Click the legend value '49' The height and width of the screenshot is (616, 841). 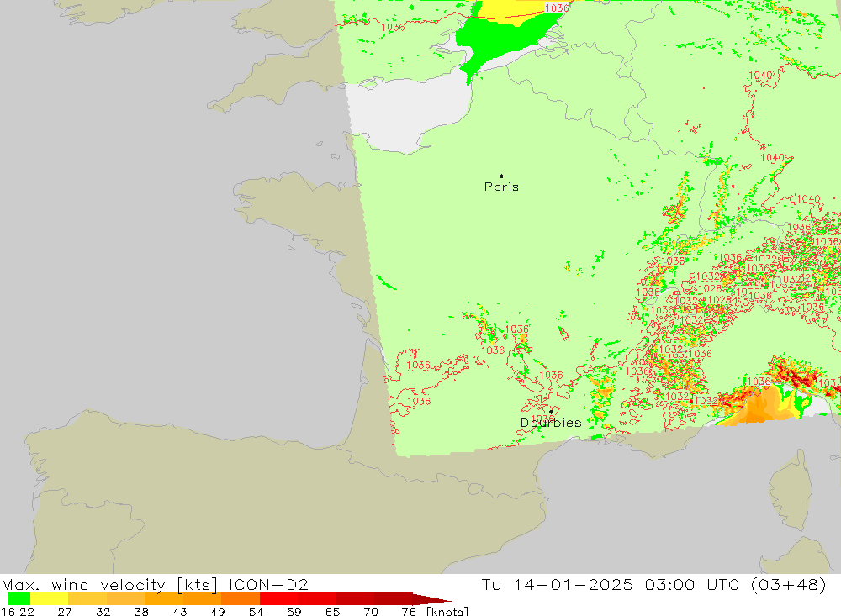pos(218,611)
